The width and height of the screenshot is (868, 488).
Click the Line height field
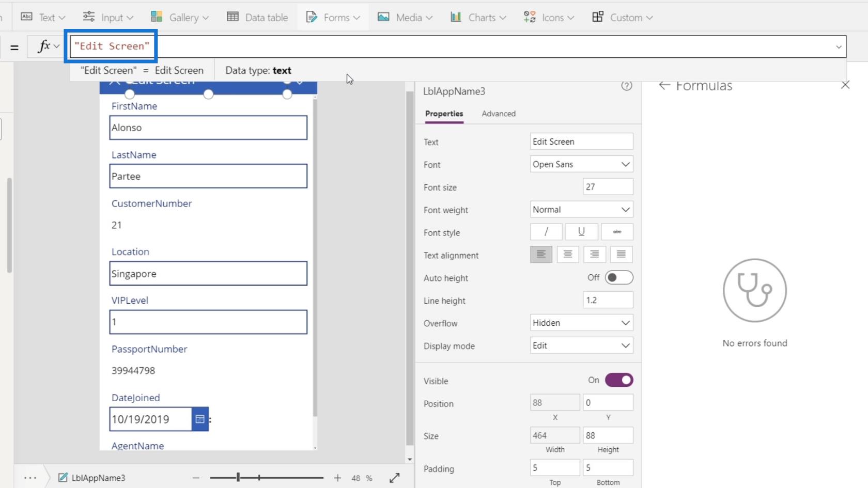(x=608, y=300)
